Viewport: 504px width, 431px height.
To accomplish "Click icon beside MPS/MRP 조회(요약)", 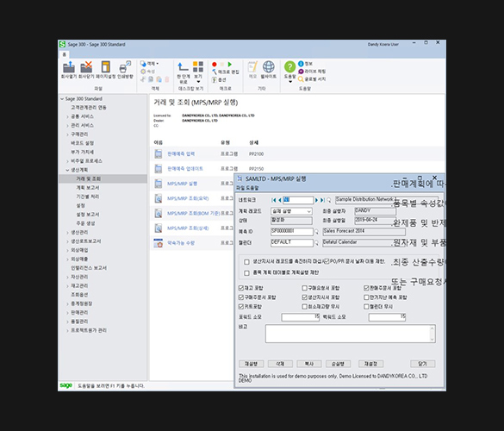I will pyautogui.click(x=159, y=198).
